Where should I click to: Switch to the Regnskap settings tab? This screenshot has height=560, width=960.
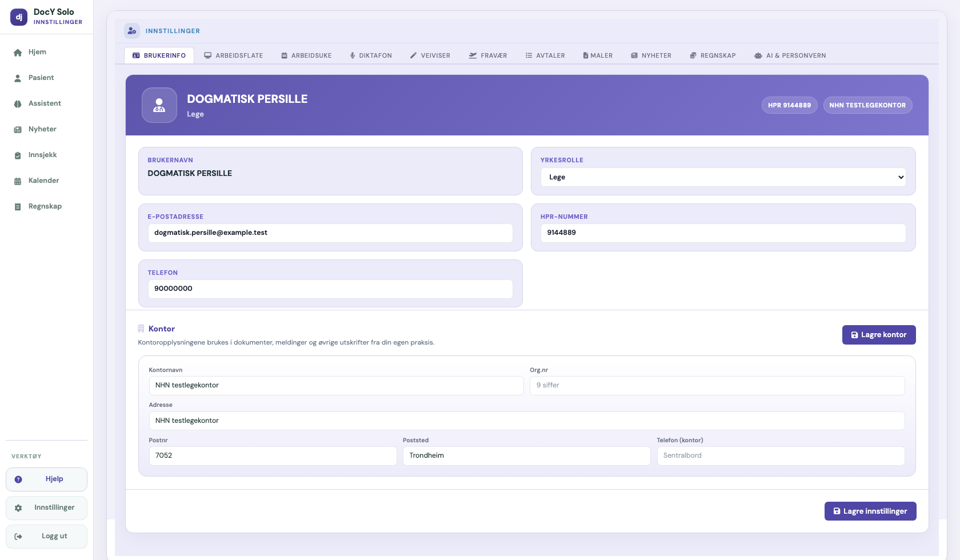click(713, 55)
